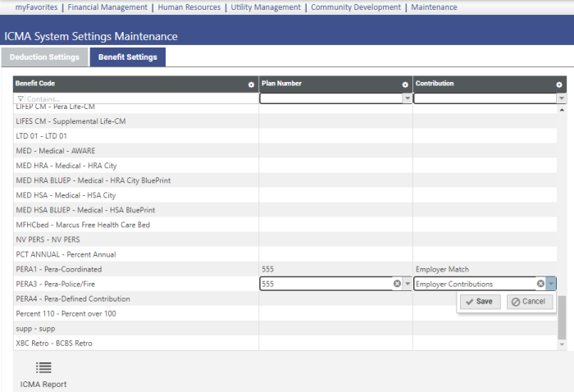The height and width of the screenshot is (392, 574).
Task: Select the MED HSA BLUEP - HSA BluePrint row
Action: point(285,210)
